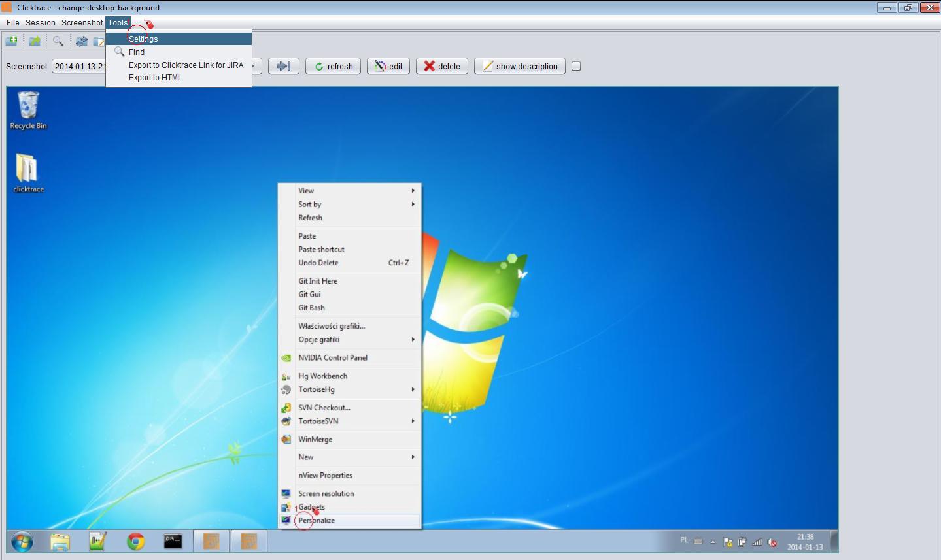
Task: Click the Chrome icon in the captured taskbar
Action: coord(135,542)
